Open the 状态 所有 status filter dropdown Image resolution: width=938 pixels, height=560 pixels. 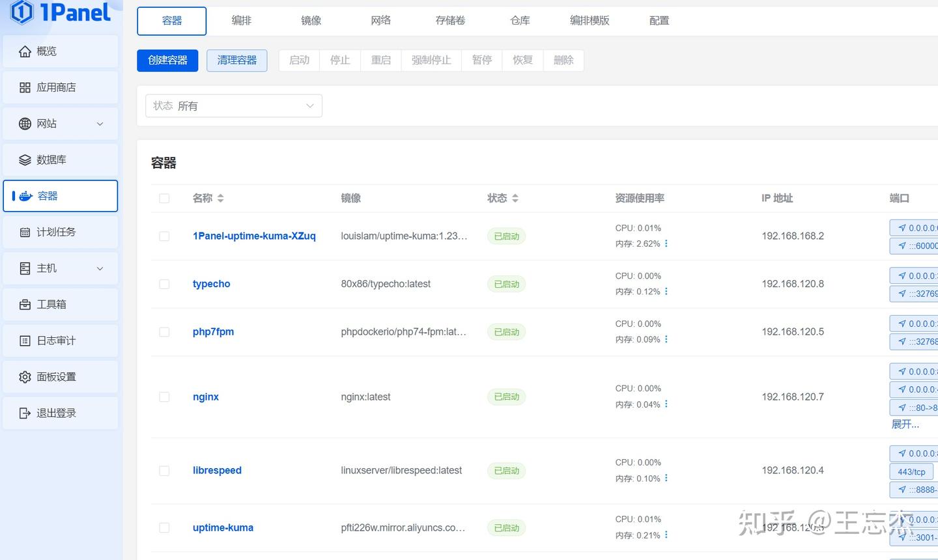coord(233,105)
